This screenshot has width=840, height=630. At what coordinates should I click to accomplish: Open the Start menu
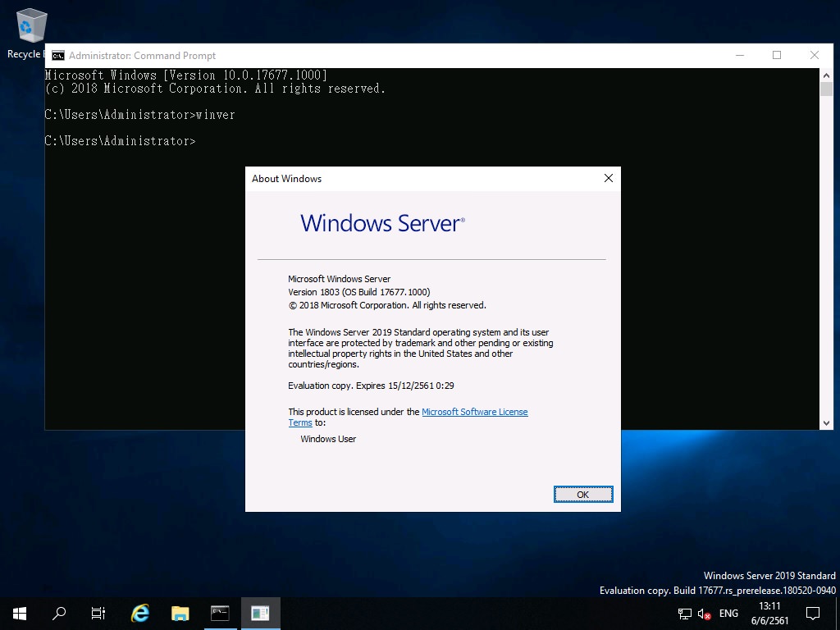click(x=18, y=613)
